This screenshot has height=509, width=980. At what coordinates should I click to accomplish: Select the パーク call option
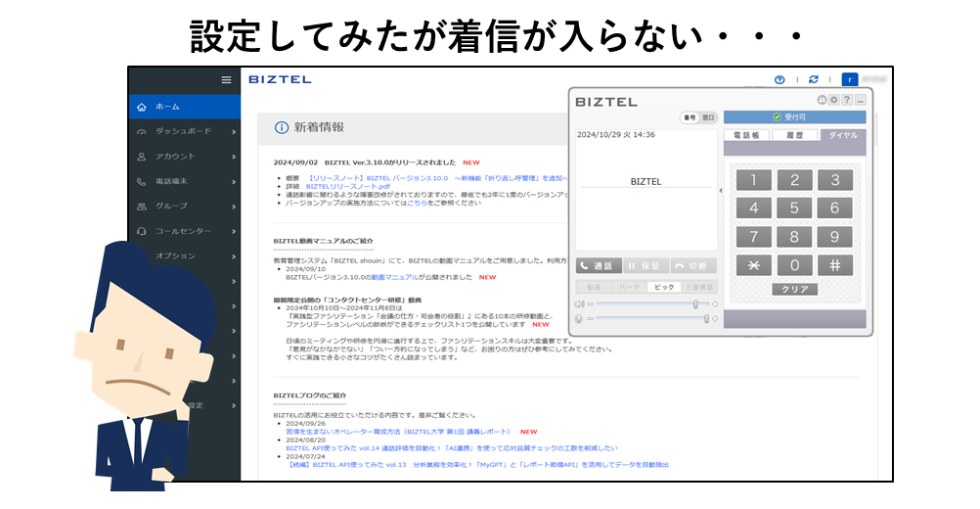click(x=629, y=287)
